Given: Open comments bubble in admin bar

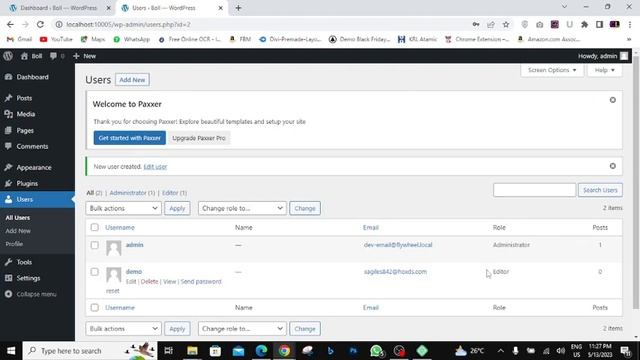Looking at the screenshot, I should pos(57,56).
